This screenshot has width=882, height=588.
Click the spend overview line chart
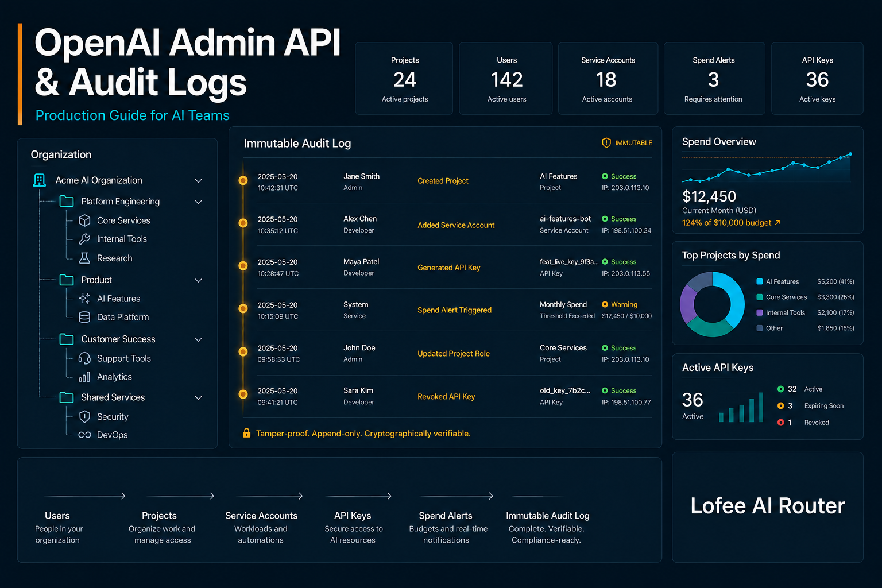tap(767, 167)
